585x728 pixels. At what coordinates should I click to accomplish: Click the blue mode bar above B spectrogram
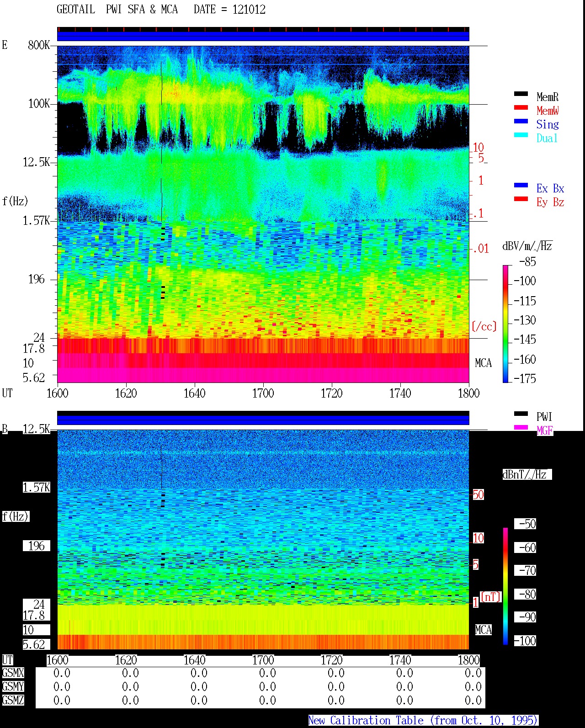pos(263,420)
